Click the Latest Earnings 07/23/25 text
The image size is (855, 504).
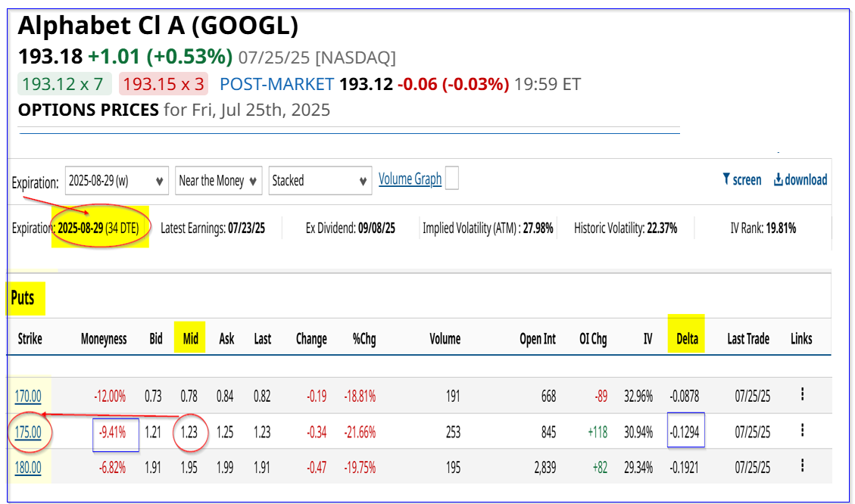pyautogui.click(x=213, y=228)
